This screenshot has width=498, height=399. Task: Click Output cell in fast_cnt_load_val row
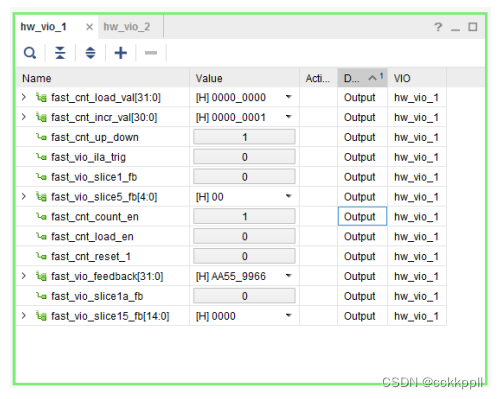pos(362,97)
